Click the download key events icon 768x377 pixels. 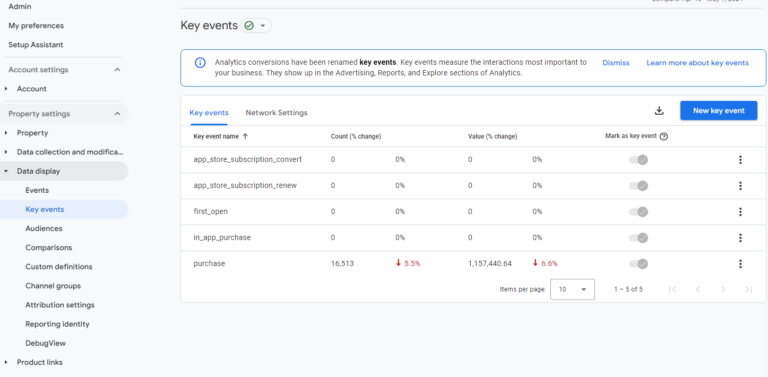(659, 111)
